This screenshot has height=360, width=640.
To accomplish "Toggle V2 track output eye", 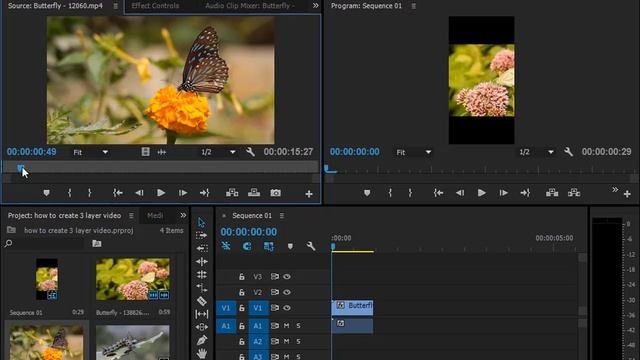I will [287, 292].
